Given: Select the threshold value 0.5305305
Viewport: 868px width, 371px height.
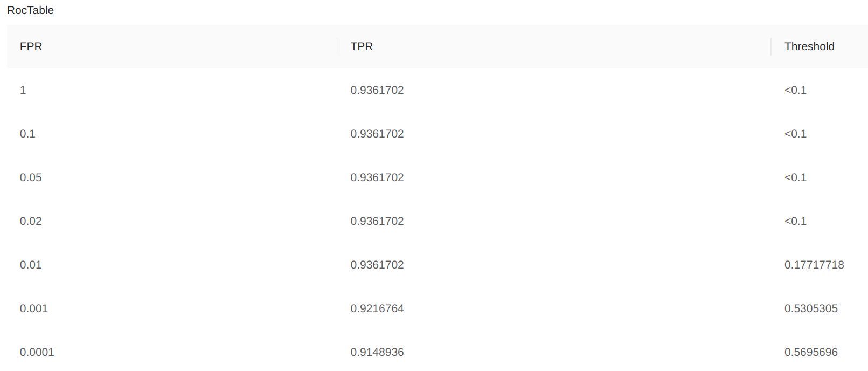Looking at the screenshot, I should 810,308.
